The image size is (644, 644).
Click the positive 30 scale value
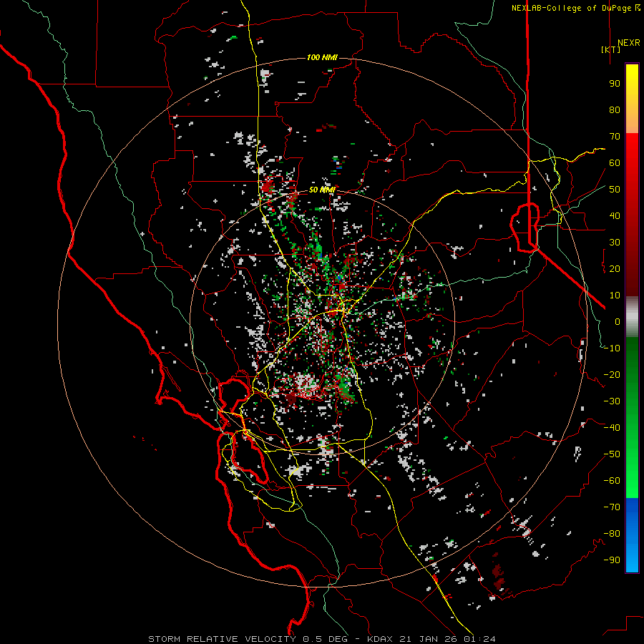[x=615, y=243]
